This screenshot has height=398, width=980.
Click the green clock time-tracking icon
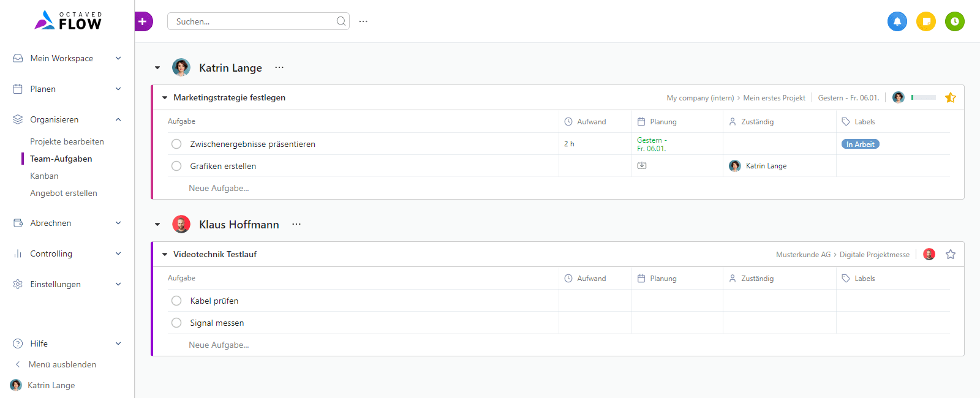(x=954, y=21)
